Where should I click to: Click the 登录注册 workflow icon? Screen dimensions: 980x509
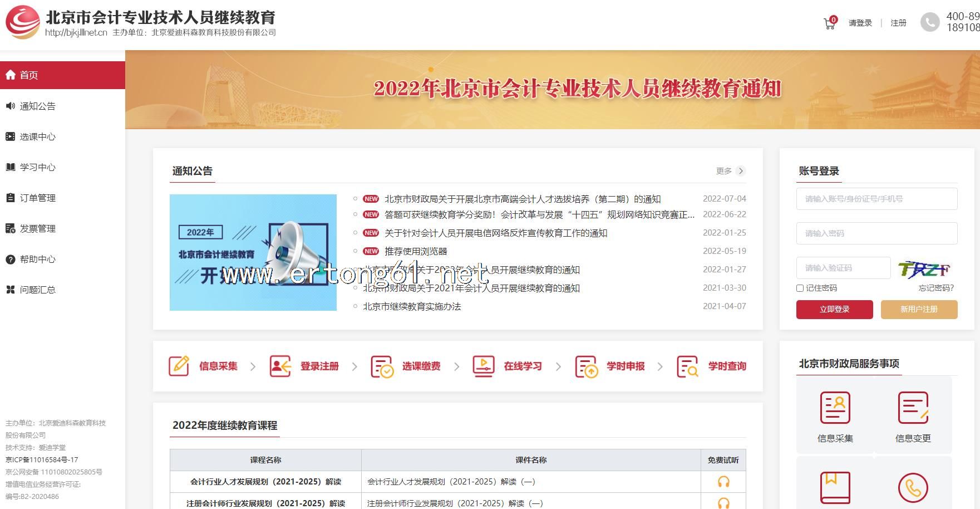click(x=280, y=366)
